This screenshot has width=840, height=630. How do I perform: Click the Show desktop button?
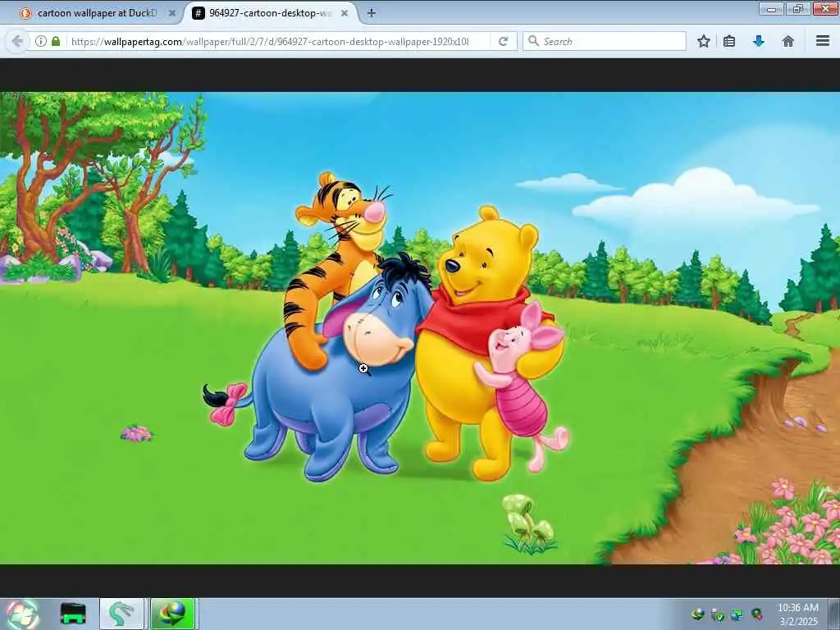coord(834,614)
